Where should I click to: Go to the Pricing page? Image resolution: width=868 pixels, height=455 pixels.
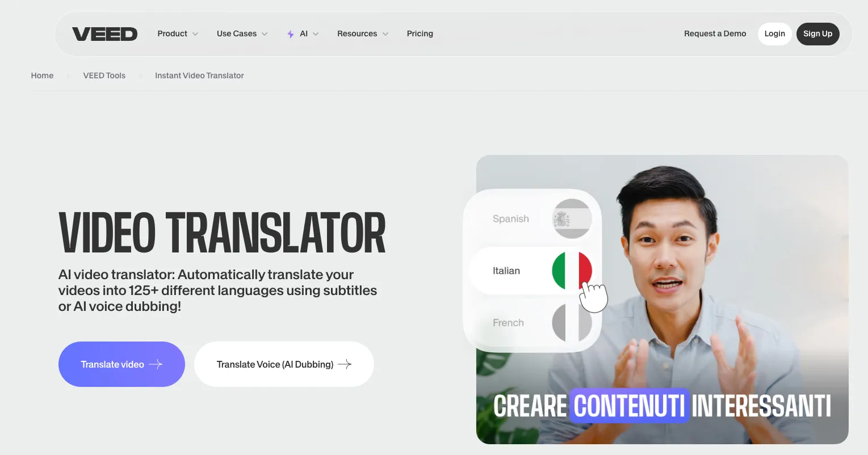(x=420, y=33)
